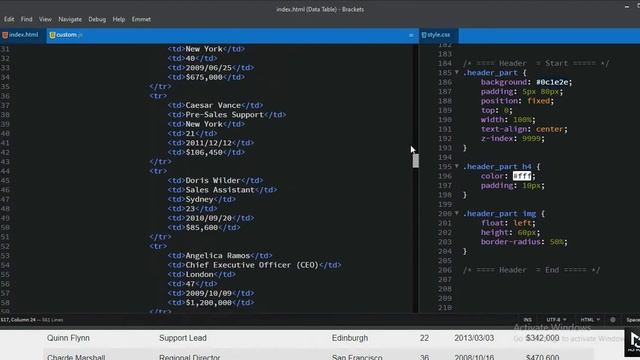Switch to the index.html tab
Image resolution: width=640 pixels, height=360 pixels.
pos(23,35)
